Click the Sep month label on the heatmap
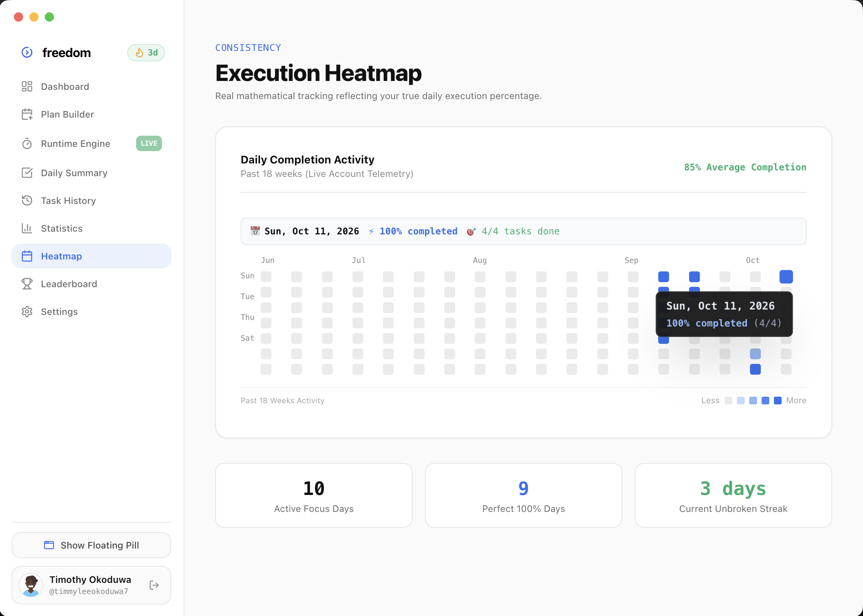The width and height of the screenshot is (863, 616). click(632, 260)
